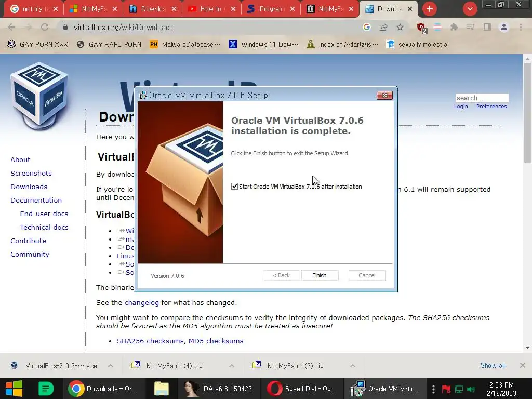This screenshot has width=532, height=399.
Task: Open the Contribute sidebar link
Action: 28,241
